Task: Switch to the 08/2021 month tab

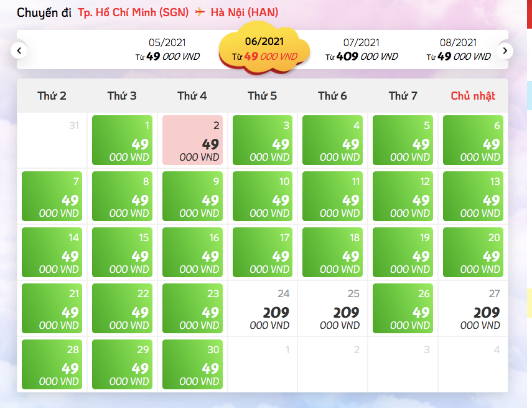Action: 459,50
